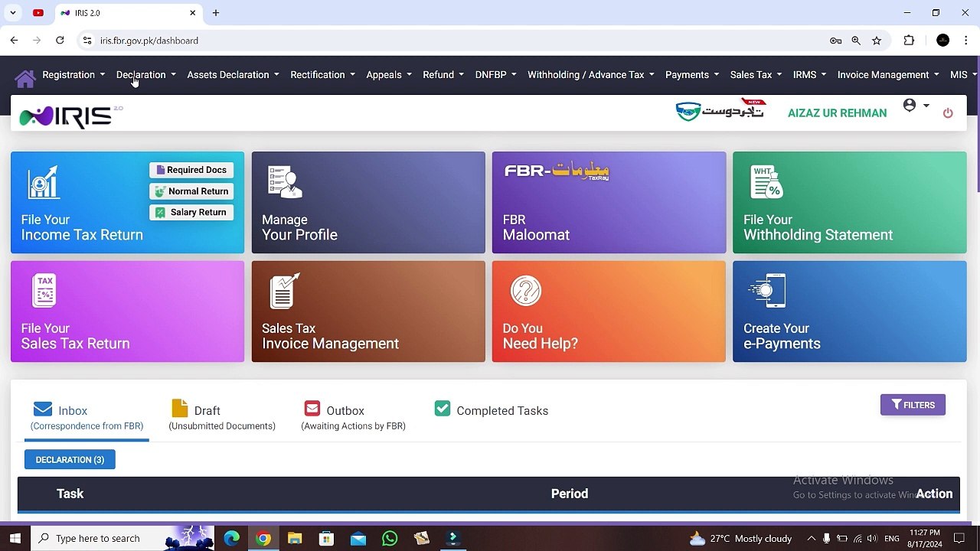Viewport: 980px width, 551px height.
Task: Click the File Your Sales Tax Return tile
Action: tap(128, 311)
